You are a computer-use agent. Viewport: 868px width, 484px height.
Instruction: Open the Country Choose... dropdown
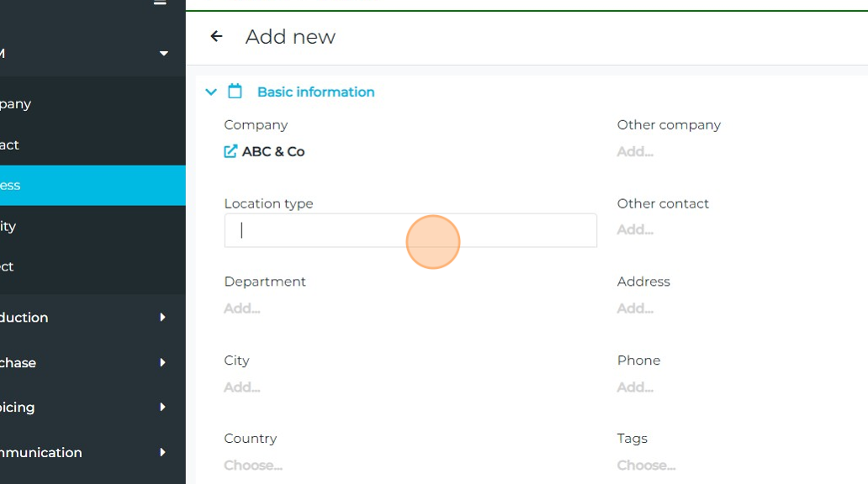coord(253,466)
